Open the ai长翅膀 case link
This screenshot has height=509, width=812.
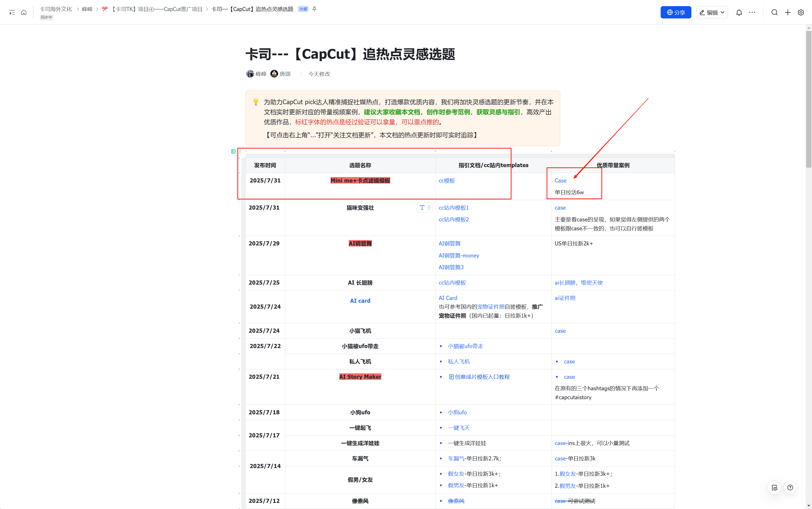[x=565, y=283]
